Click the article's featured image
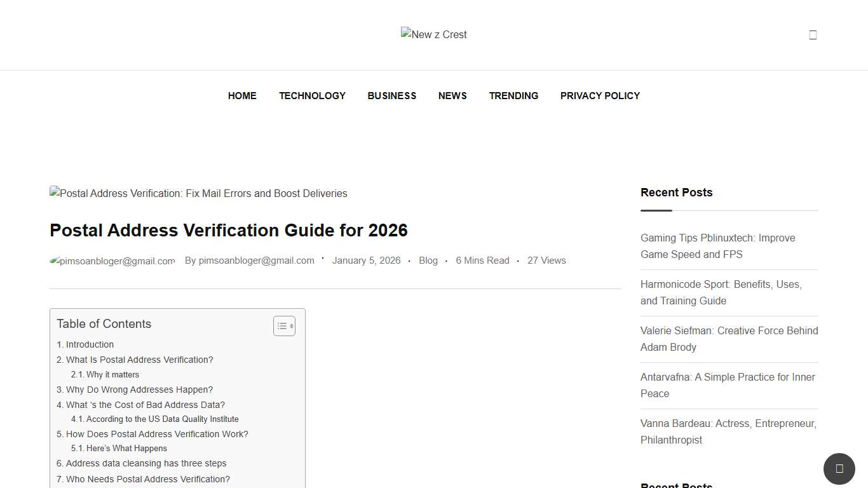 point(198,193)
